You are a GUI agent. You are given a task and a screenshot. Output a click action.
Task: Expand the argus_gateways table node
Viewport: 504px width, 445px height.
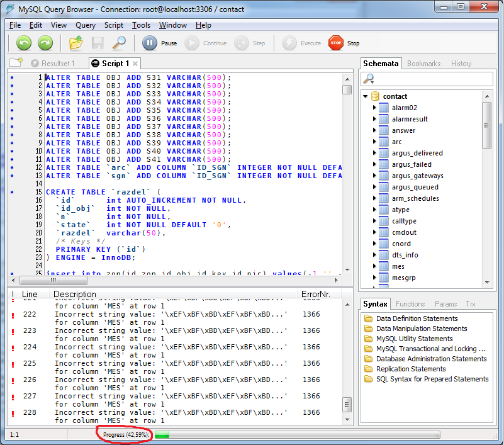(374, 175)
